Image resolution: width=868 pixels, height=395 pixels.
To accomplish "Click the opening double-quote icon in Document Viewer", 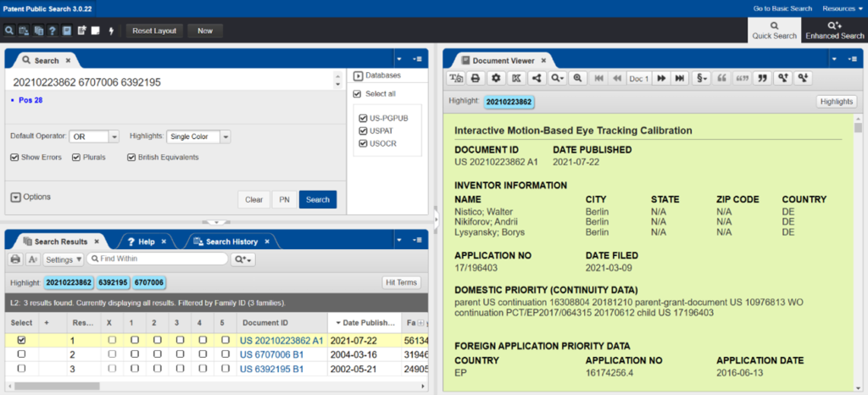I will coord(721,79).
